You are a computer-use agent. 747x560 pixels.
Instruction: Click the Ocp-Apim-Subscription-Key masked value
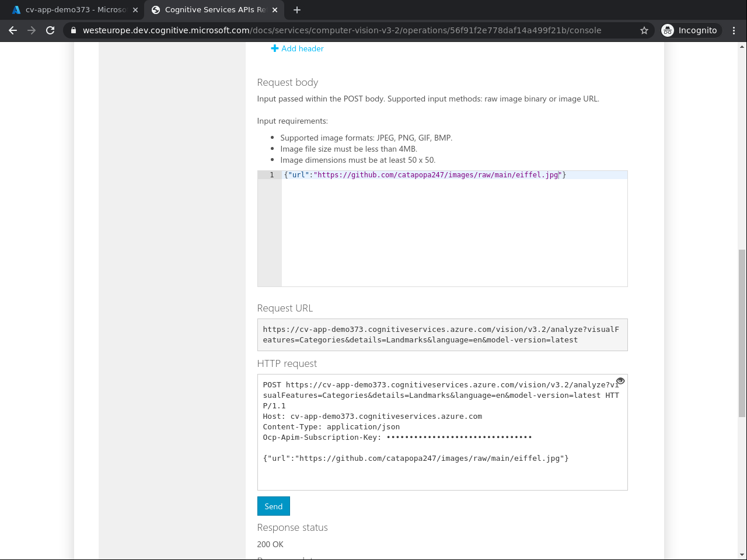(459, 437)
